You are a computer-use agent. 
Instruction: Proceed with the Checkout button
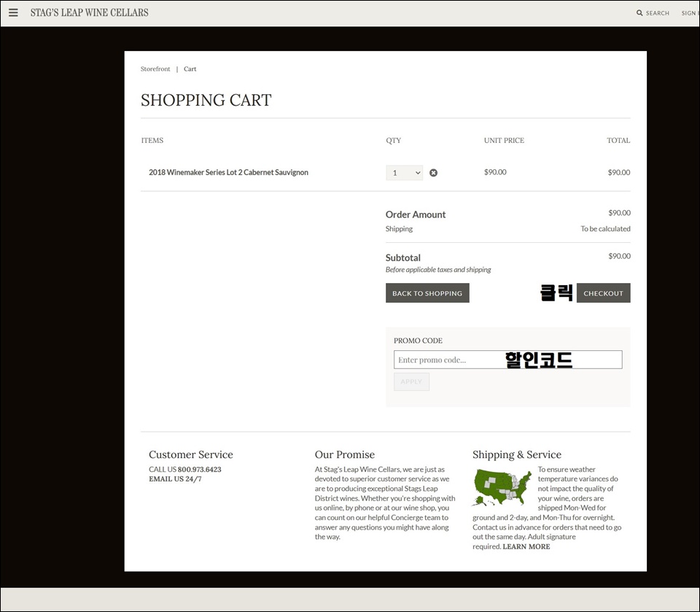coord(603,293)
